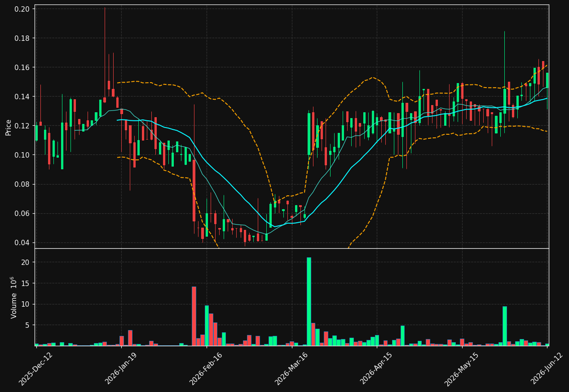Click the 2026-Apr-15 date label
Screen dimensions: 569x392
(376, 368)
